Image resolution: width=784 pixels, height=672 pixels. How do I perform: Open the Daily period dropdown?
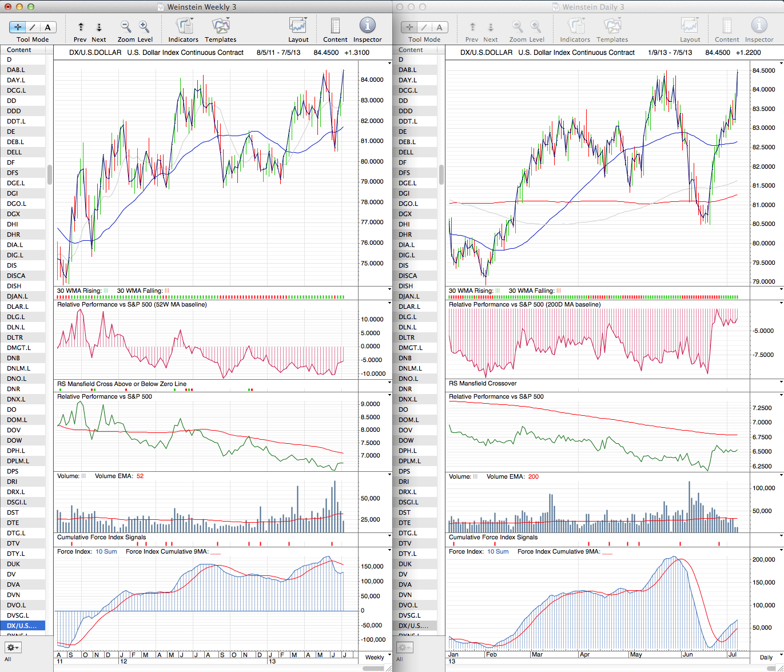pyautogui.click(x=766, y=657)
